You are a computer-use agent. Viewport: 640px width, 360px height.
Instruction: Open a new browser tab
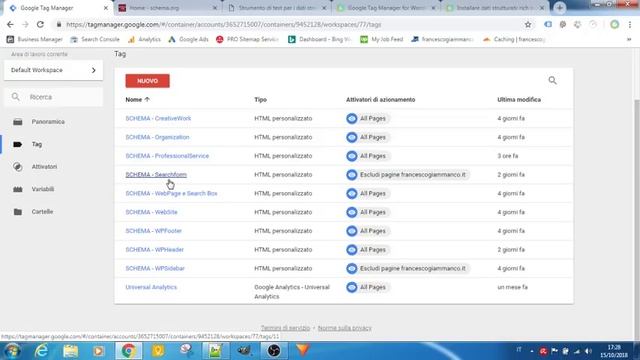point(560,8)
